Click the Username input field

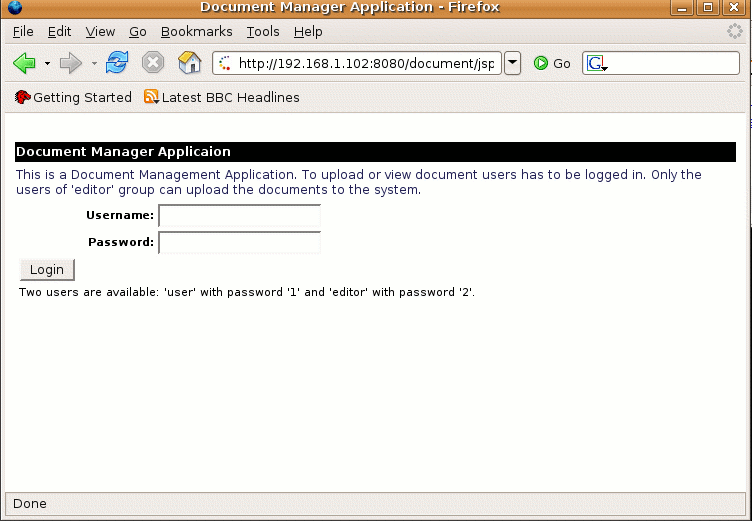(x=239, y=215)
